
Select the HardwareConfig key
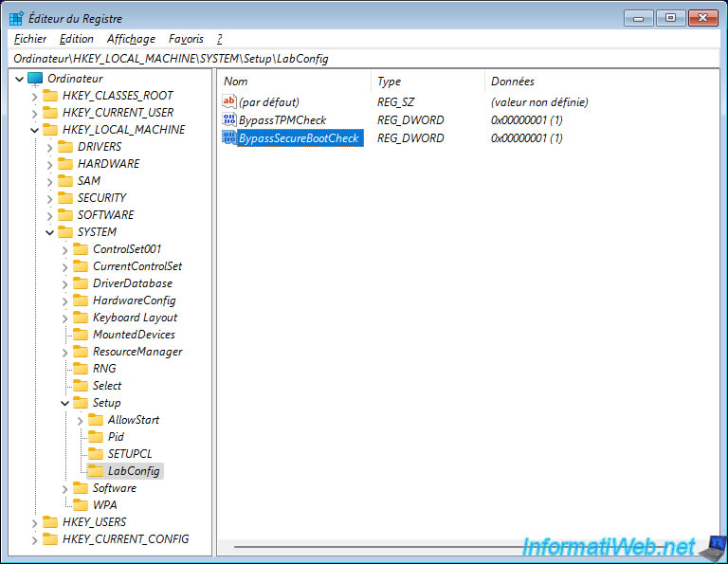pos(135,300)
